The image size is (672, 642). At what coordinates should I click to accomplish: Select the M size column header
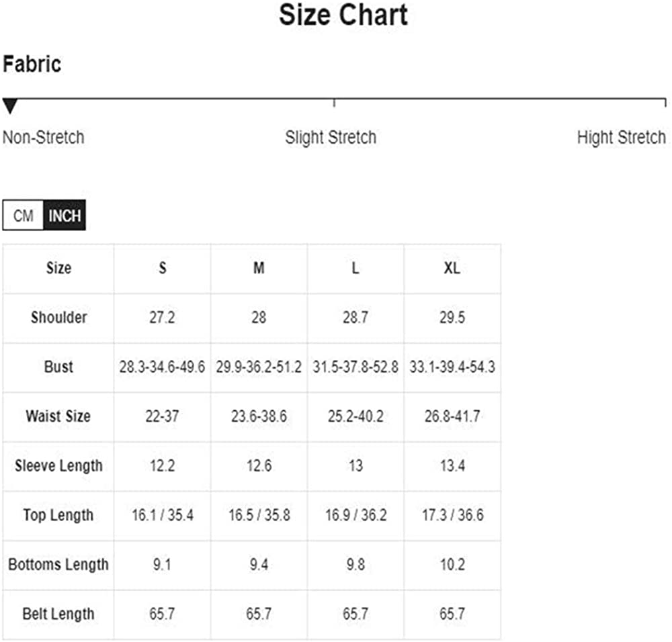(x=259, y=269)
